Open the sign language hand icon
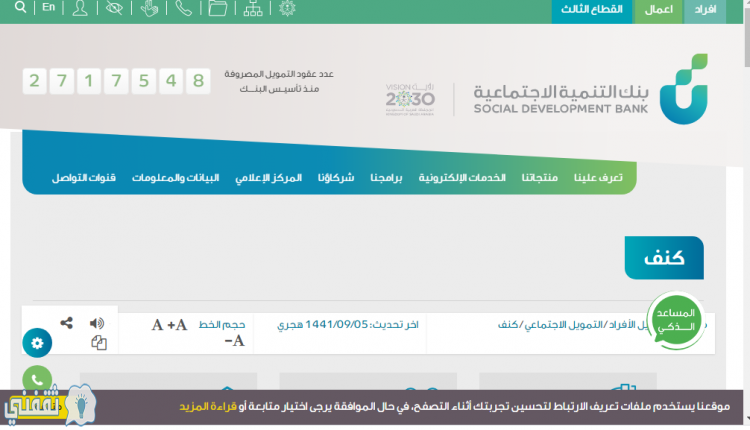Image resolution: width=750 pixels, height=430 pixels. [149, 8]
